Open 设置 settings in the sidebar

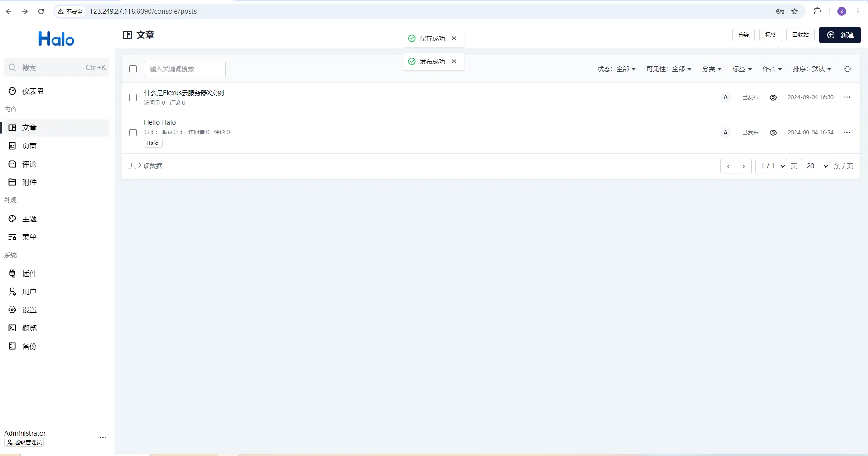click(57, 310)
